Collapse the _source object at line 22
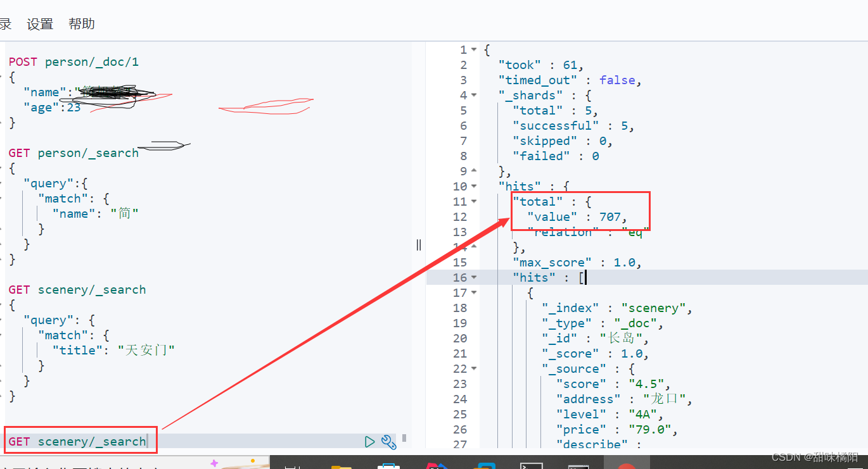This screenshot has height=469, width=868. point(474,369)
